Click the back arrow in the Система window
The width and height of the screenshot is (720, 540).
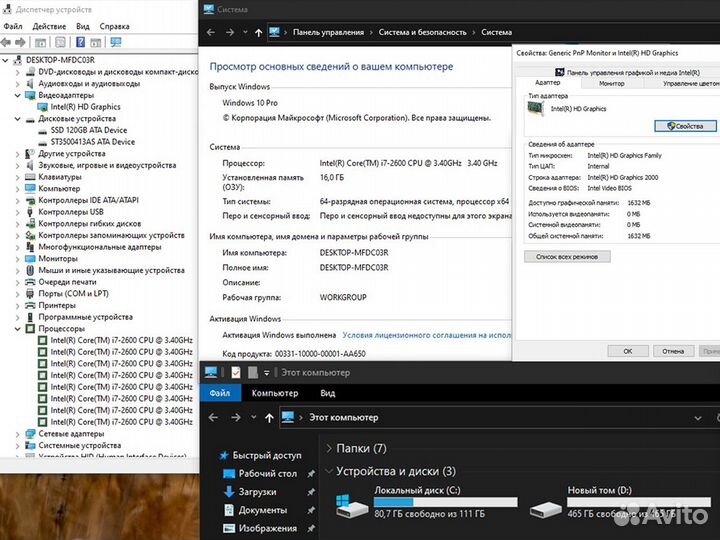(211, 32)
